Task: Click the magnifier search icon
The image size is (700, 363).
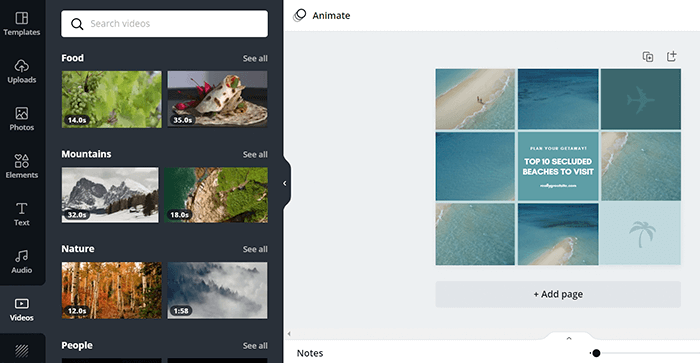Action: pos(77,24)
